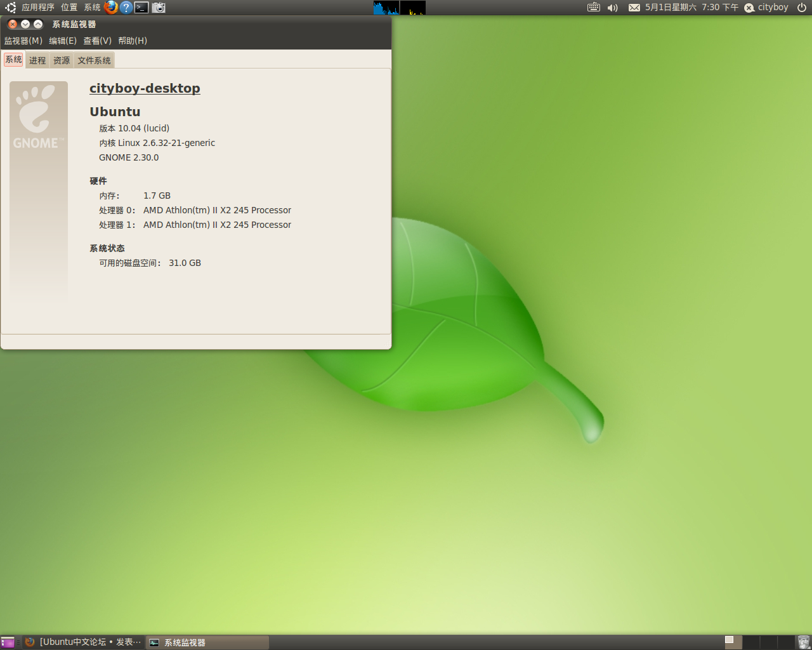Viewport: 812px width, 650px height.
Task: Click the 系统状态 section heading
Action: tap(107, 248)
